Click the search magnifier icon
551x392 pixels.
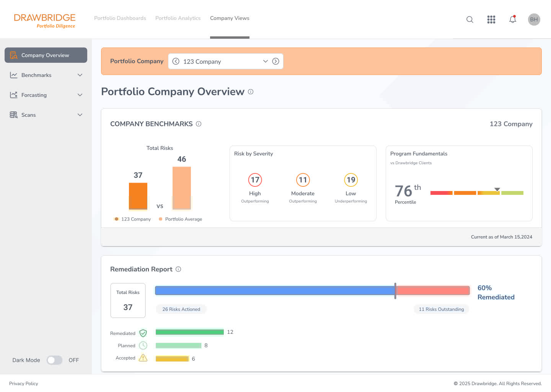tap(470, 20)
